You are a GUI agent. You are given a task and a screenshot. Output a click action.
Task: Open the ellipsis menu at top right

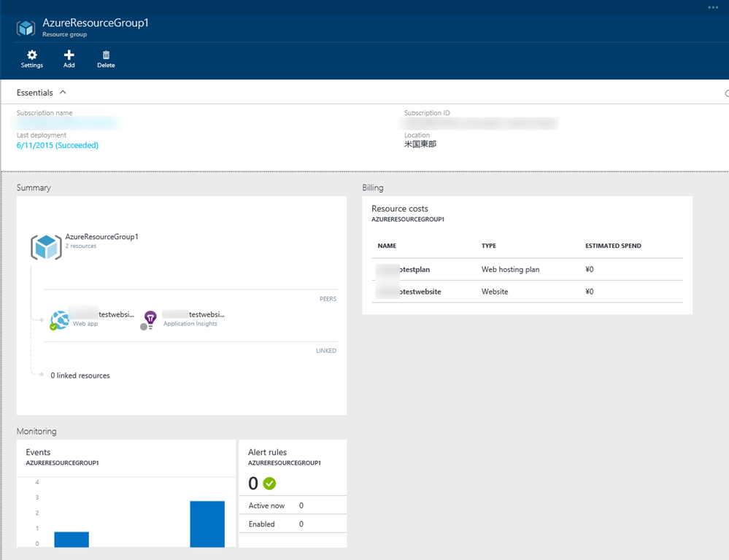(713, 7)
